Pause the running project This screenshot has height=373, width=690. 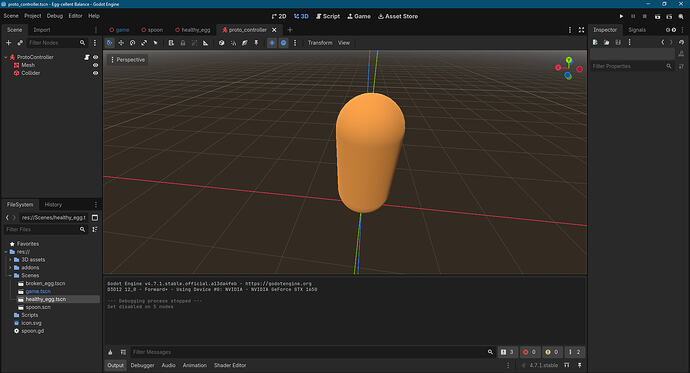click(633, 16)
